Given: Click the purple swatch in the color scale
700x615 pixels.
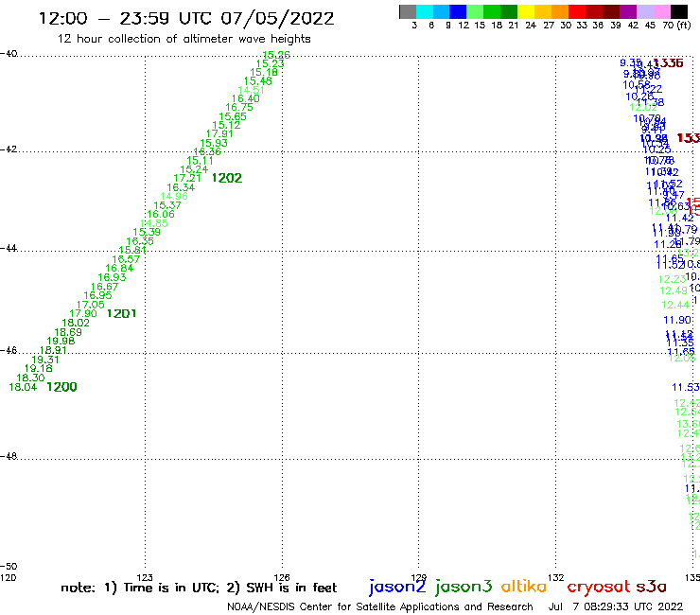Looking at the screenshot, I should click(628, 11).
